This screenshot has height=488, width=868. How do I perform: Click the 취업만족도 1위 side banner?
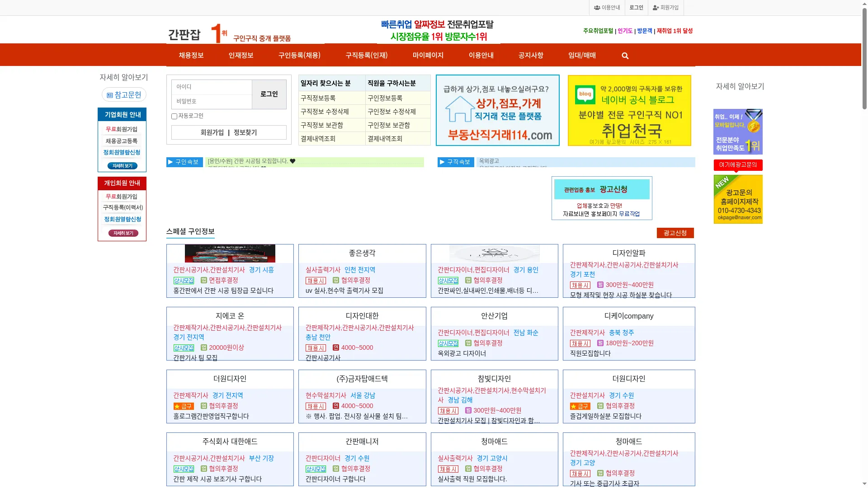click(738, 131)
